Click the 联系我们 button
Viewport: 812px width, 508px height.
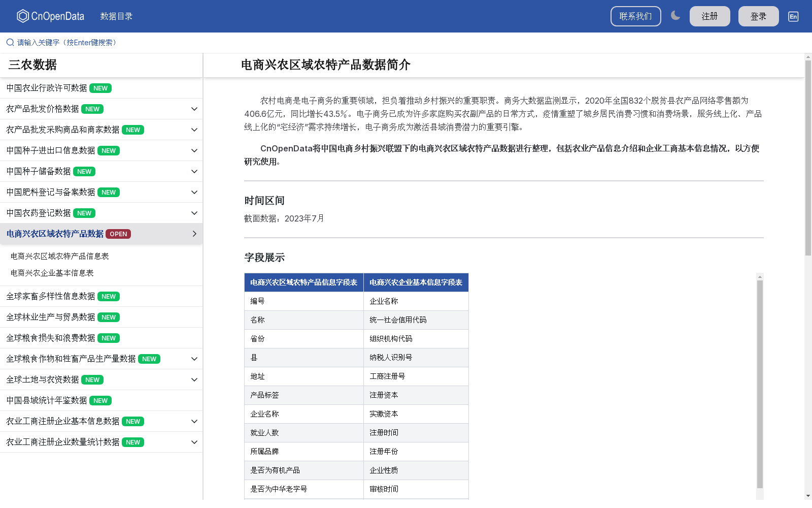coord(635,16)
